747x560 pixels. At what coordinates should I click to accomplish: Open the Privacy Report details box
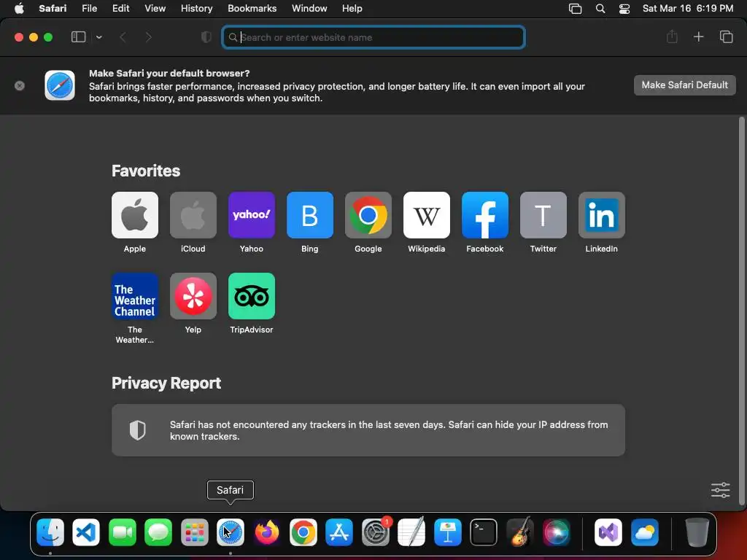coord(368,430)
